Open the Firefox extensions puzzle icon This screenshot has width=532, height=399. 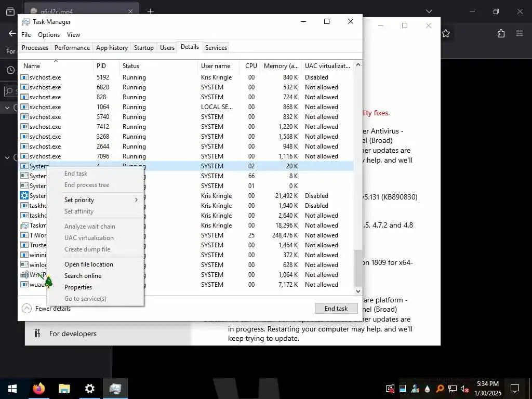[501, 33]
